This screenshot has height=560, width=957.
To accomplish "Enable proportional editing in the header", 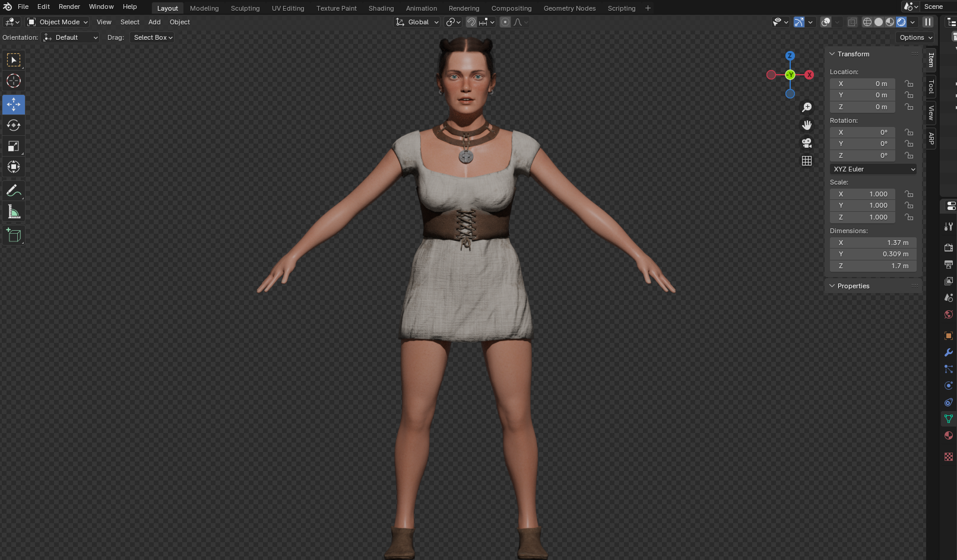I will [x=505, y=22].
